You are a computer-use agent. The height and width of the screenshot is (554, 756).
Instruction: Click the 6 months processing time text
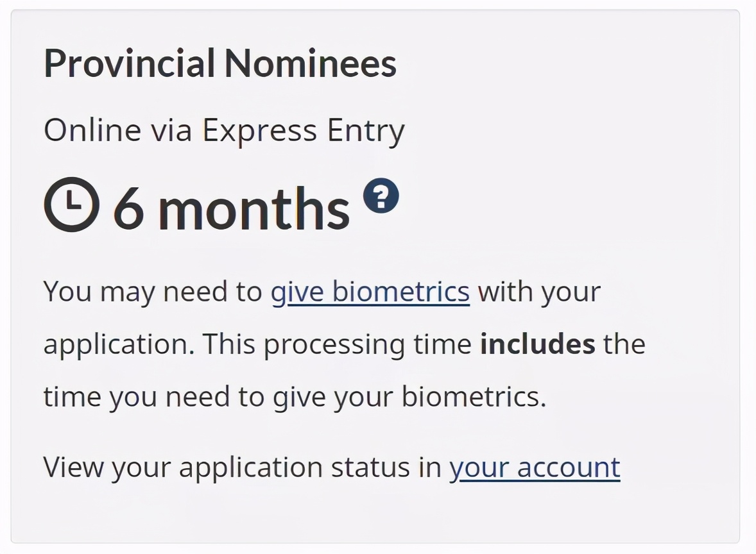[232, 208]
